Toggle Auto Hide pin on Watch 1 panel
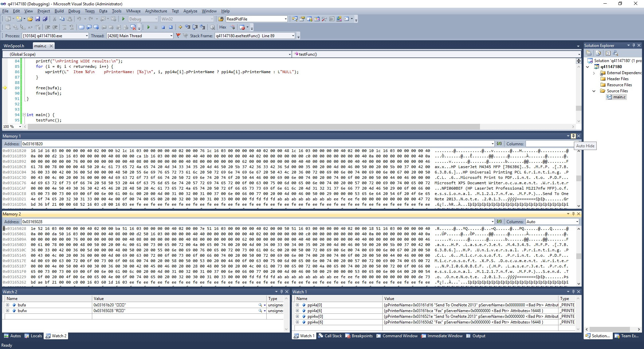This screenshot has height=349, width=644. 573,292
